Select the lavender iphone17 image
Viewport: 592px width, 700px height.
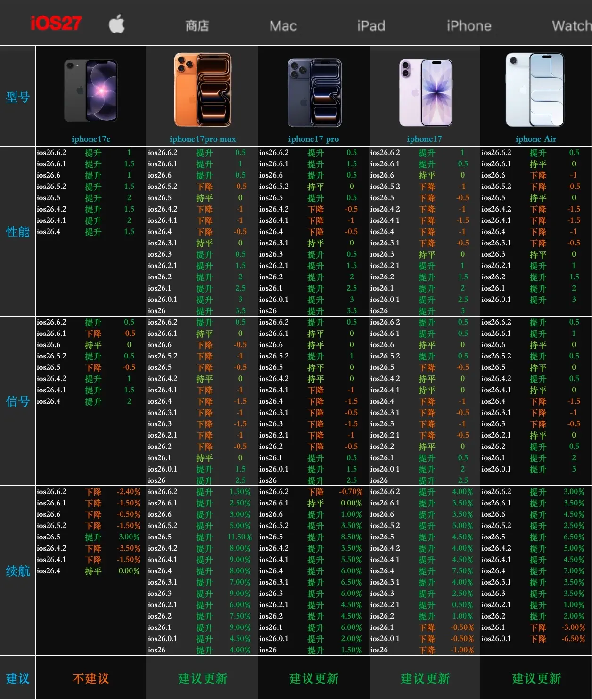pyautogui.click(x=426, y=92)
